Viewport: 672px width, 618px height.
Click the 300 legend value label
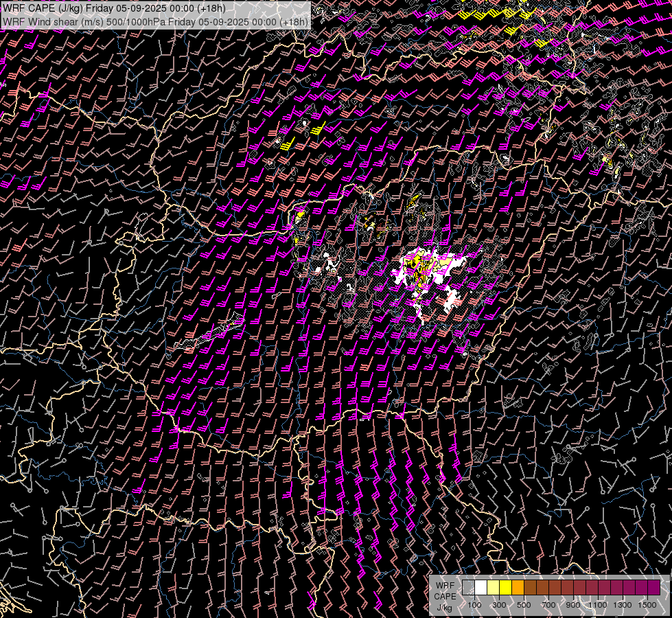(499, 605)
